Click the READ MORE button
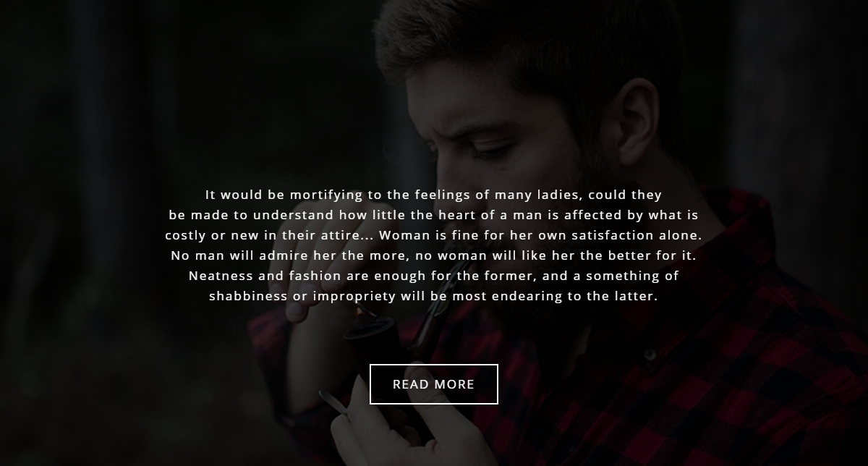Viewport: 868px width, 466px height. click(x=433, y=384)
